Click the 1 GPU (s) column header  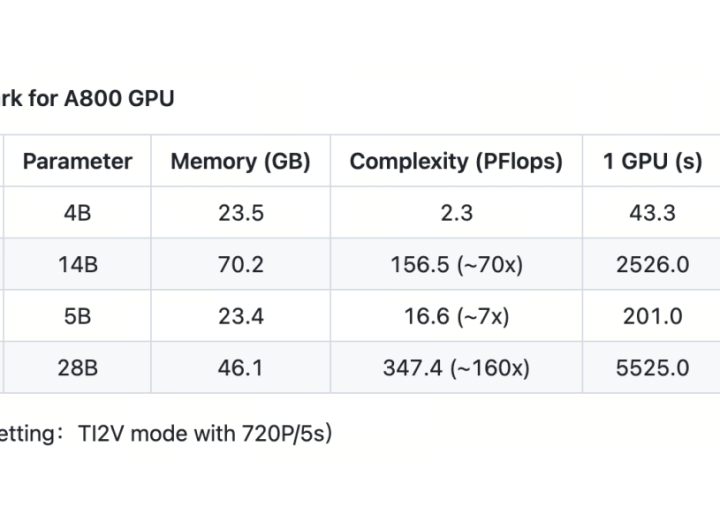click(652, 161)
